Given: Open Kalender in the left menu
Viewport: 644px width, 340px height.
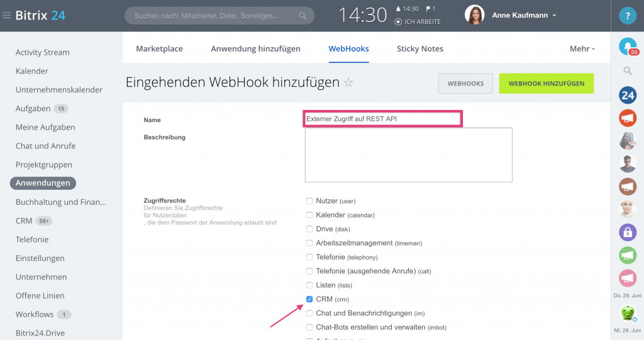Looking at the screenshot, I should tap(31, 71).
